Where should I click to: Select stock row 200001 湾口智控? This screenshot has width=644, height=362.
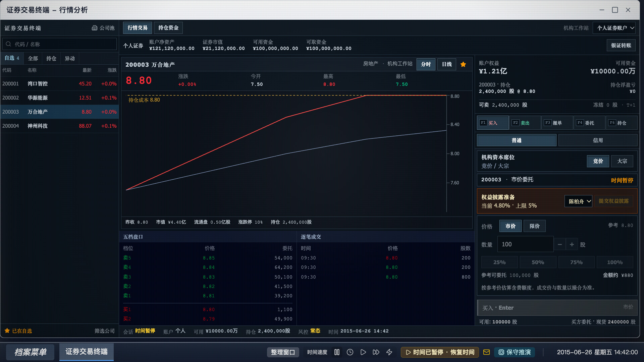59,83
